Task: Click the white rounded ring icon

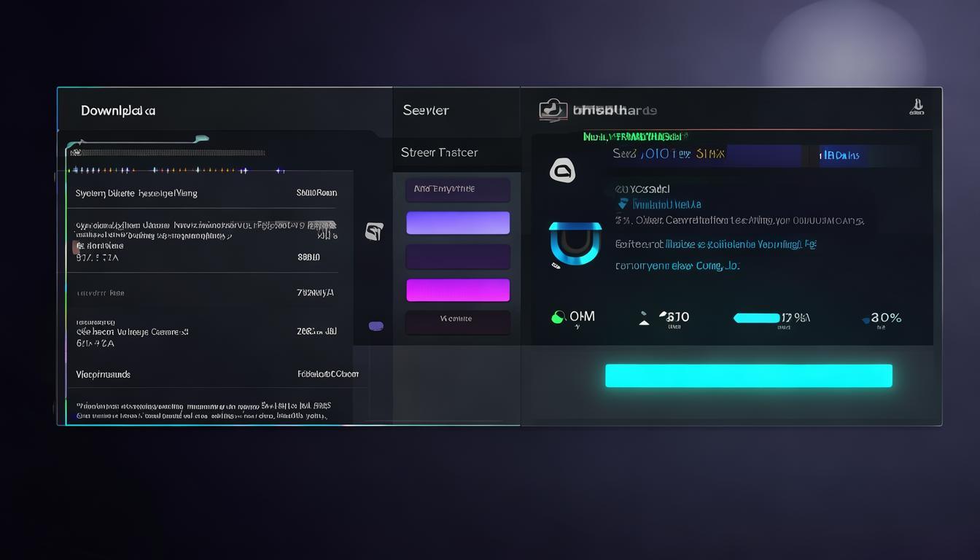Action: point(562,171)
